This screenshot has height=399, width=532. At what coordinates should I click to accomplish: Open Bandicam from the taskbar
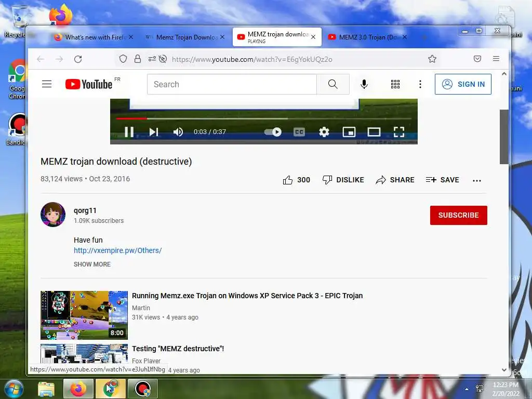tap(143, 389)
